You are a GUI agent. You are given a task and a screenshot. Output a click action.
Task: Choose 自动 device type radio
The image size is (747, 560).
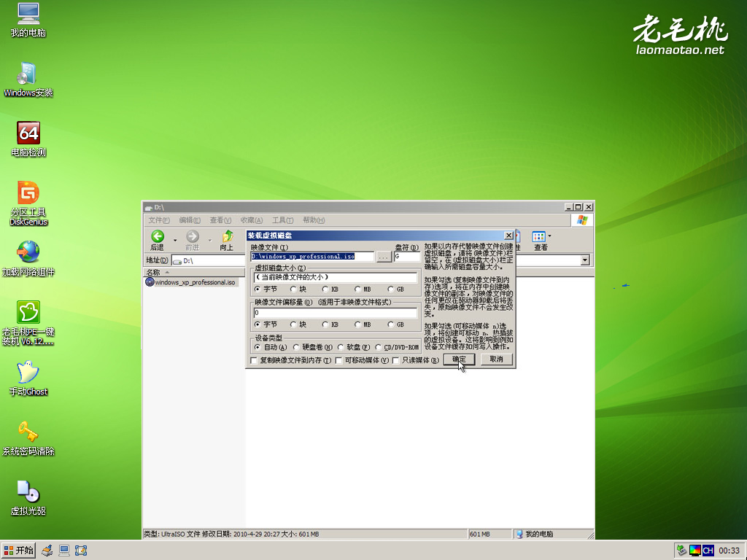258,347
